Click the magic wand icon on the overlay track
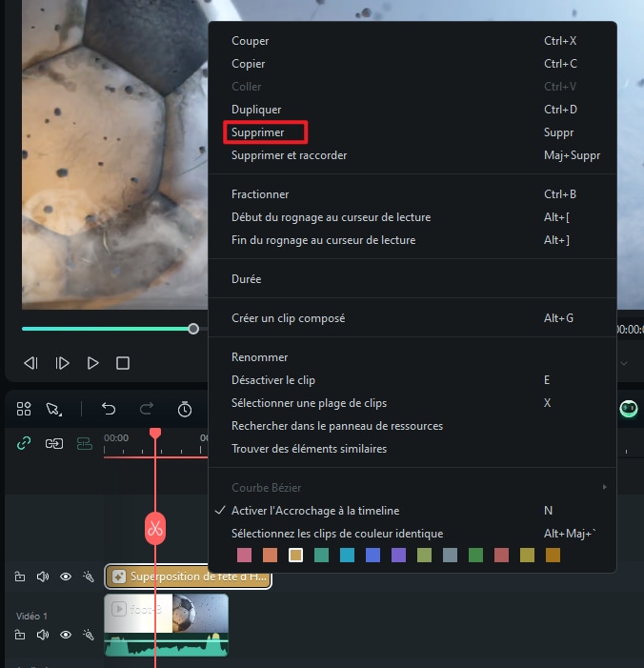 (89, 577)
